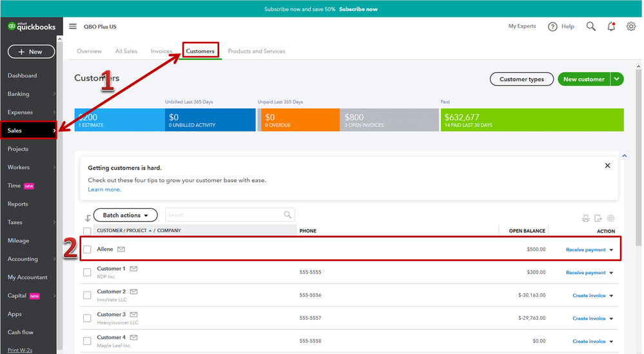Expand the Banking sidebar submenu

[54, 94]
